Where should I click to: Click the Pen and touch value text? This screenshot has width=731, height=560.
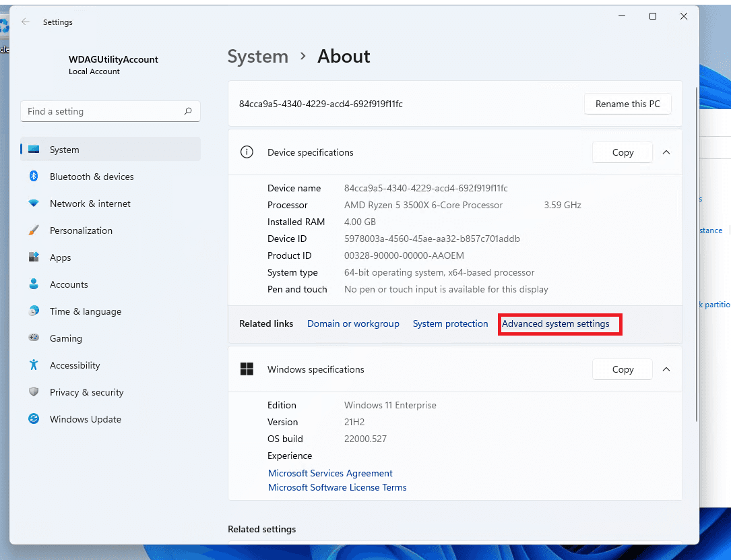pos(446,289)
